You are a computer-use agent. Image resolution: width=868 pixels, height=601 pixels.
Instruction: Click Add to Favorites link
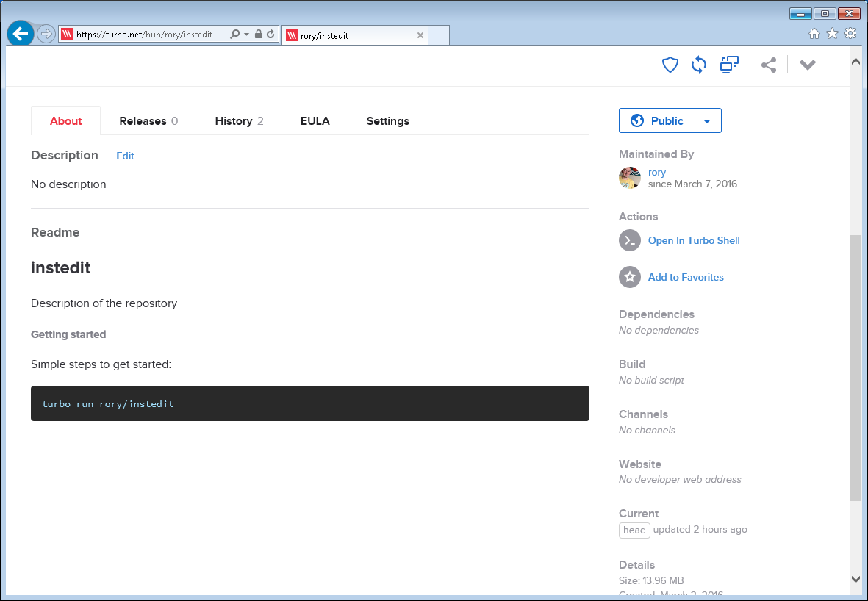tap(685, 277)
